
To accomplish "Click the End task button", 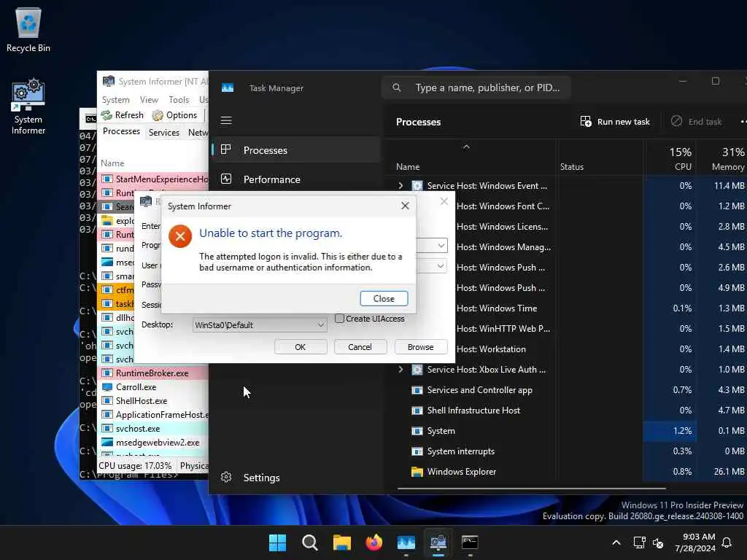I will point(696,122).
